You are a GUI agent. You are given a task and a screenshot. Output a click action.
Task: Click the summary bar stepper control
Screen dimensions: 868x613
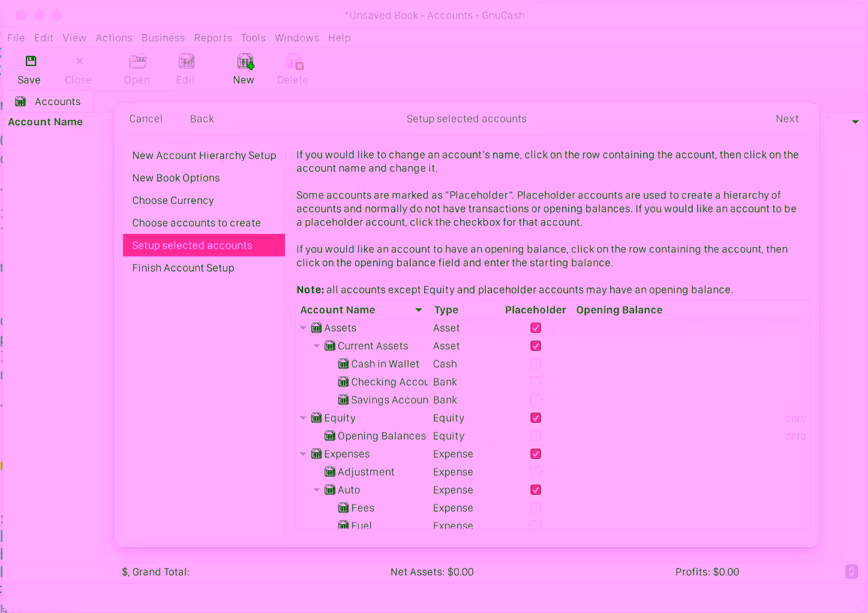(x=851, y=572)
